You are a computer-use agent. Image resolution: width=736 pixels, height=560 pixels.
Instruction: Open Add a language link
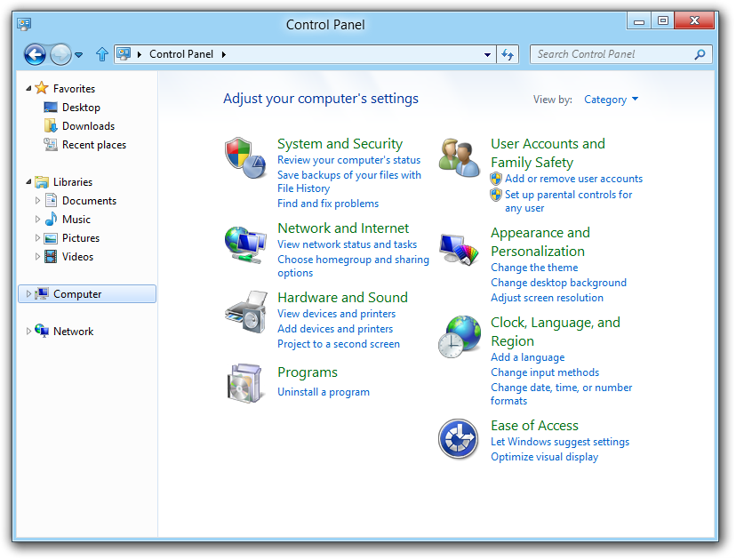(528, 356)
